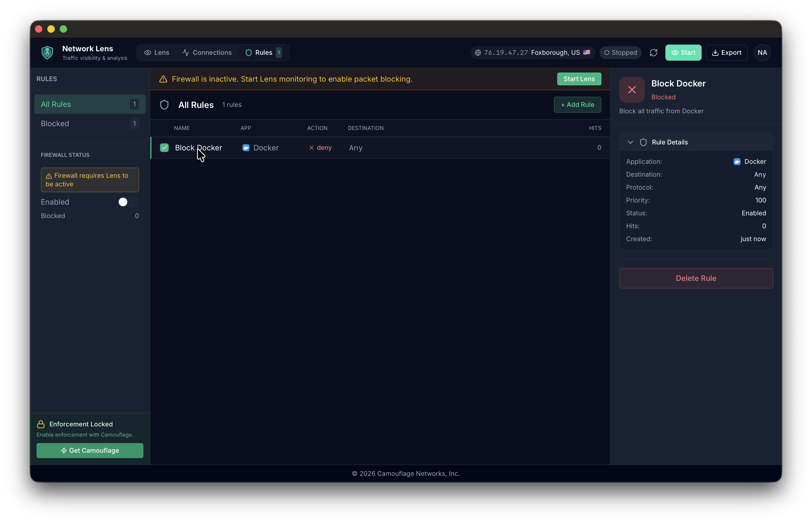This screenshot has height=522, width=812.
Task: Click the DESTINATION column header
Action: [x=366, y=128]
